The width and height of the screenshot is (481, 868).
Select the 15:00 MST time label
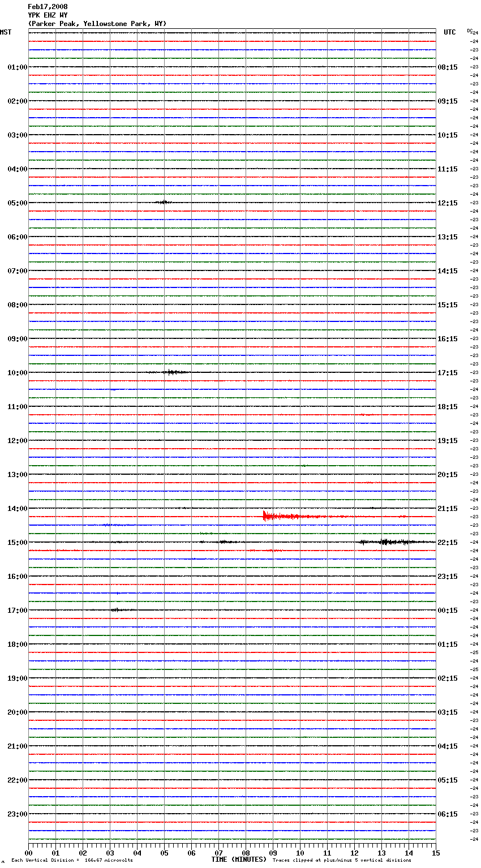(18, 543)
